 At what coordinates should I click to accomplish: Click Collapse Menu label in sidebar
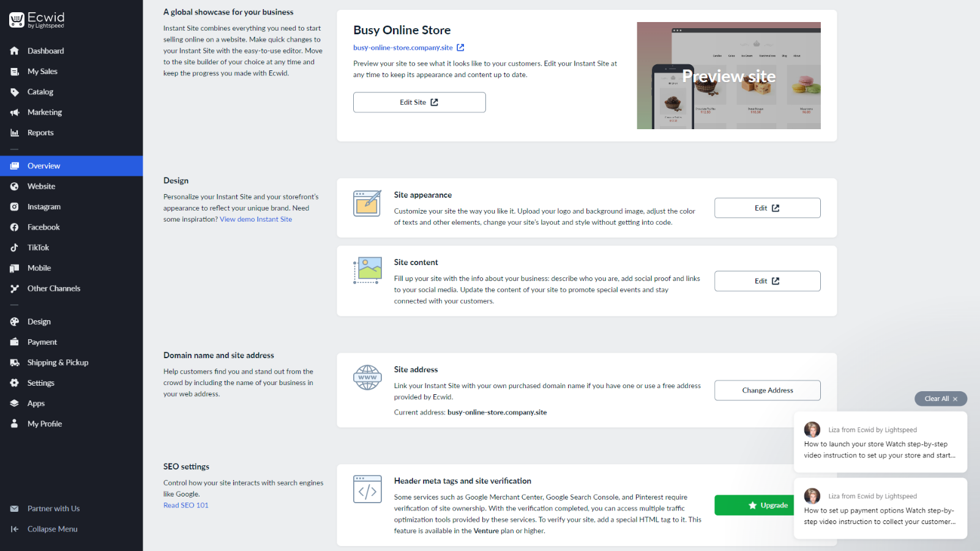click(x=53, y=529)
